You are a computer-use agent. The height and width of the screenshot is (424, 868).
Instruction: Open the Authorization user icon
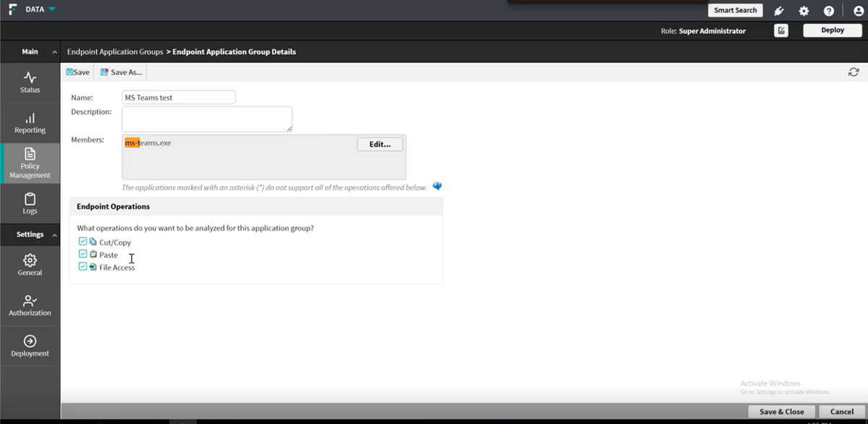point(30,300)
